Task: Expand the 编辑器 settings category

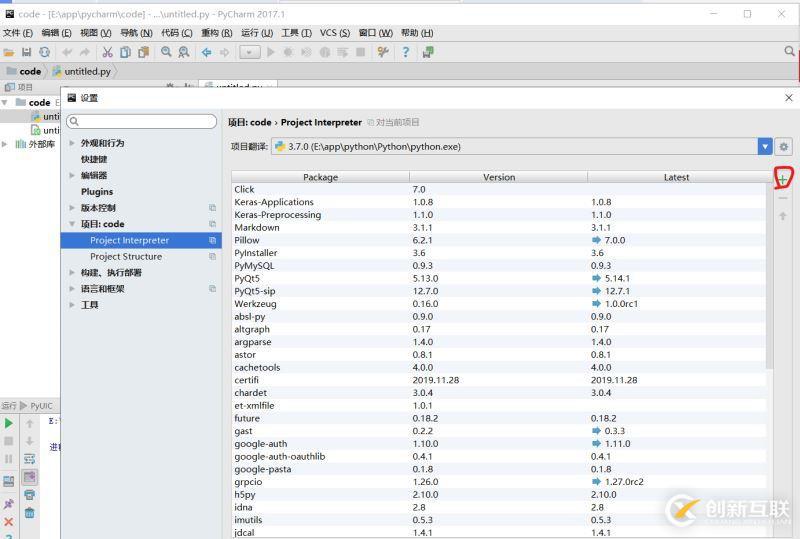Action: (x=72, y=176)
